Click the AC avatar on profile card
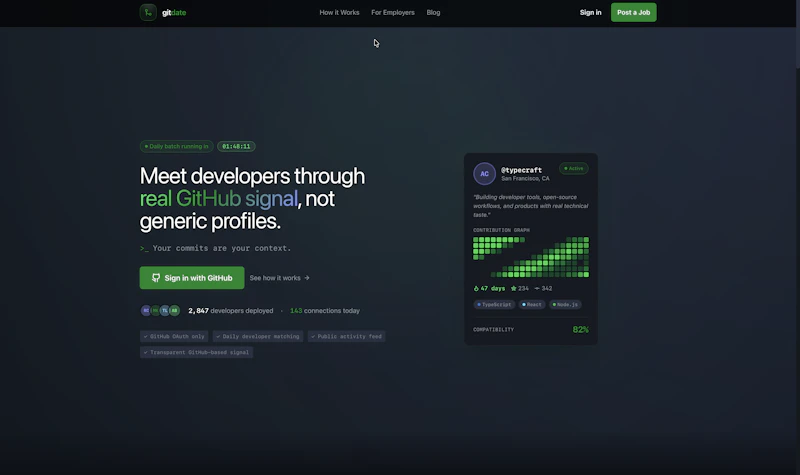Viewport: 800px width, 475px height. click(484, 173)
